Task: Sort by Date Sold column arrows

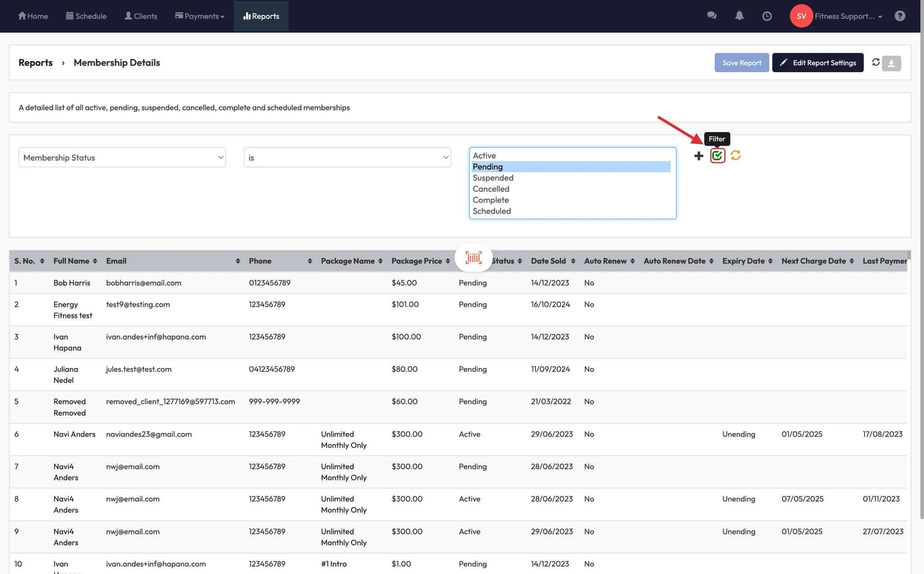Action: (573, 261)
